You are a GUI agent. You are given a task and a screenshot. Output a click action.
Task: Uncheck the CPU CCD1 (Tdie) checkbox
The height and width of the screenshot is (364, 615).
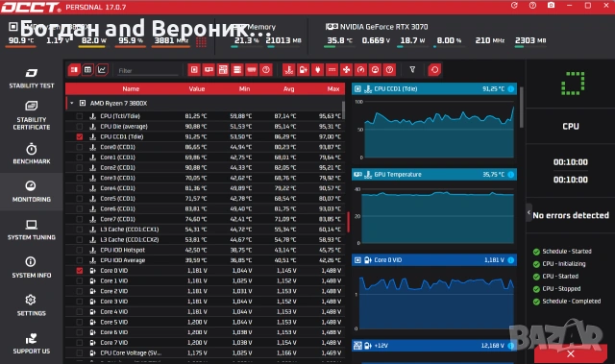pyautogui.click(x=80, y=136)
